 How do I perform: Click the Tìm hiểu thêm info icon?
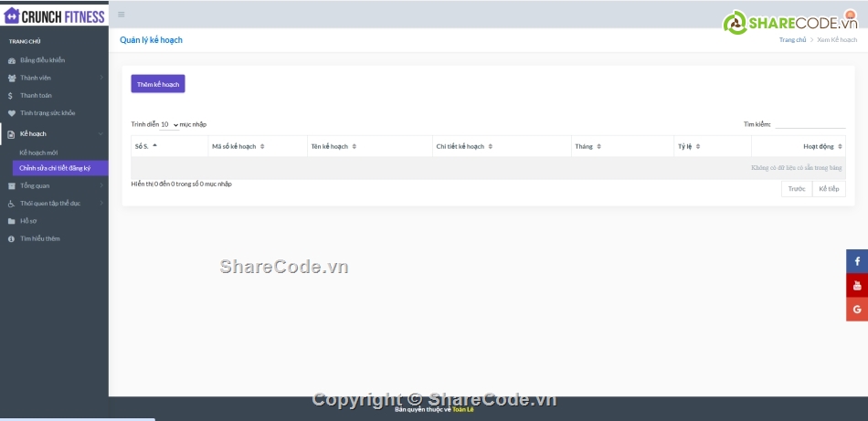pyautogui.click(x=11, y=238)
